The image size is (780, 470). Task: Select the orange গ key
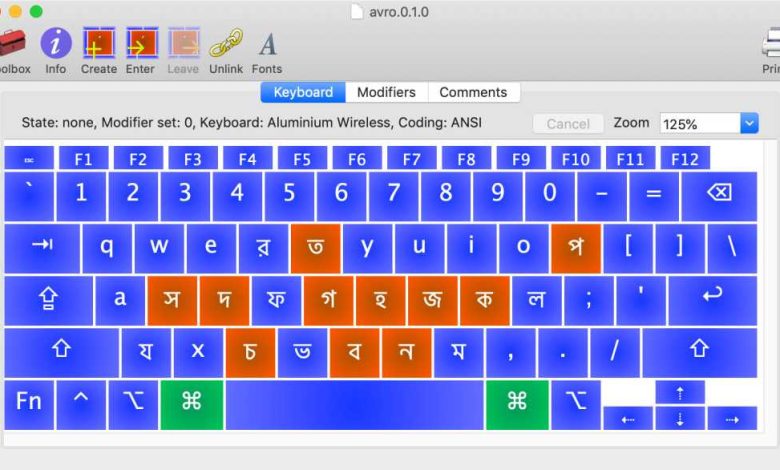point(328,300)
